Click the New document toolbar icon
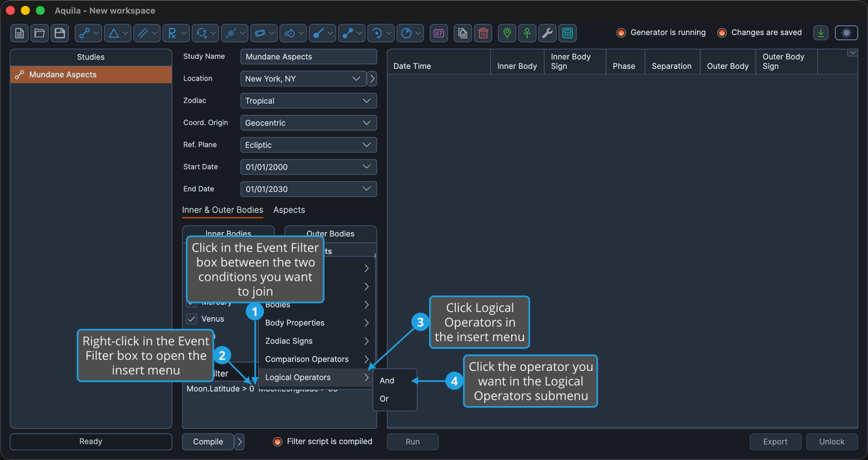The image size is (868, 460). pyautogui.click(x=20, y=33)
